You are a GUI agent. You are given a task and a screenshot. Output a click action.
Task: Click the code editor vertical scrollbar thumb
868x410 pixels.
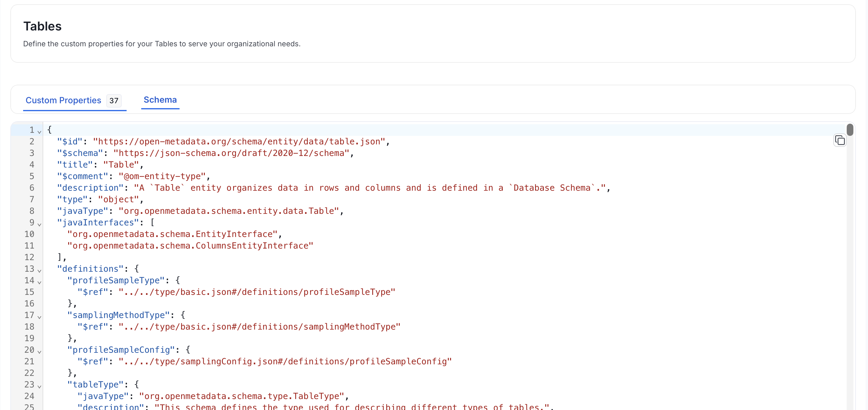click(x=850, y=130)
